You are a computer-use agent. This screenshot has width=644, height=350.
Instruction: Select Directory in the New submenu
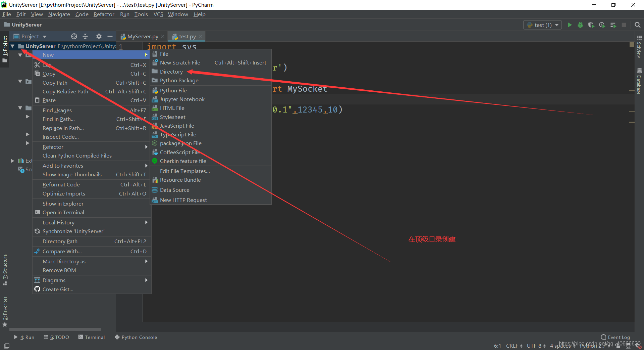click(211, 72)
